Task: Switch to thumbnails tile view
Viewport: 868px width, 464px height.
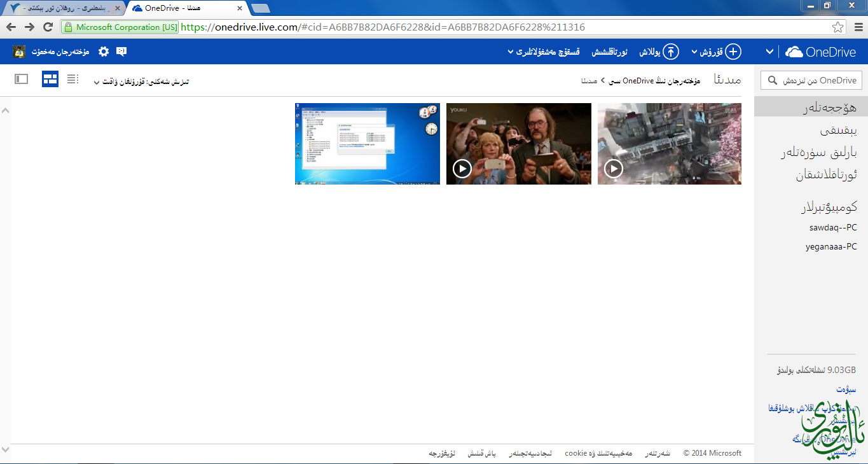Action: point(50,79)
